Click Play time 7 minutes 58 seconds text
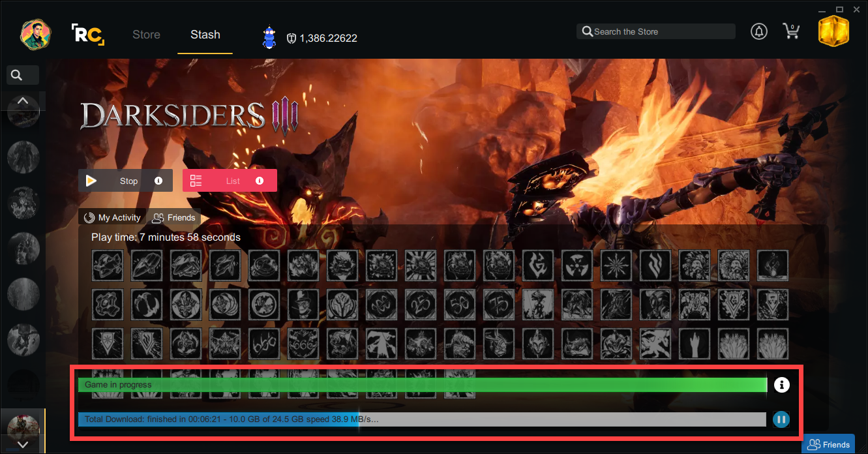 [166, 237]
